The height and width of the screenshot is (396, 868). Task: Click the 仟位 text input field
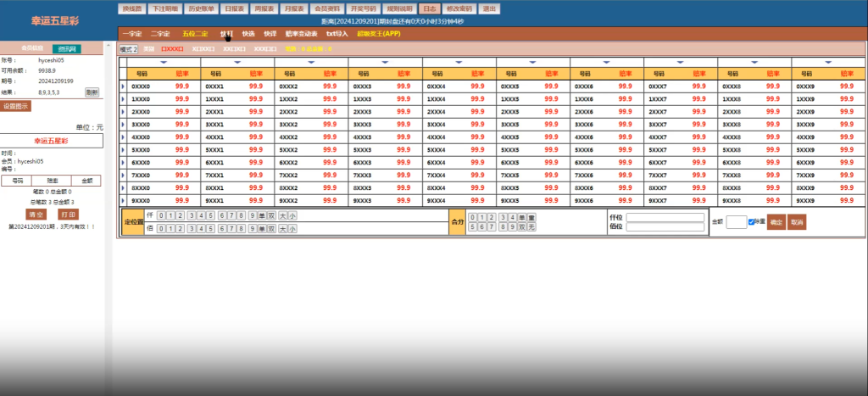pos(665,217)
